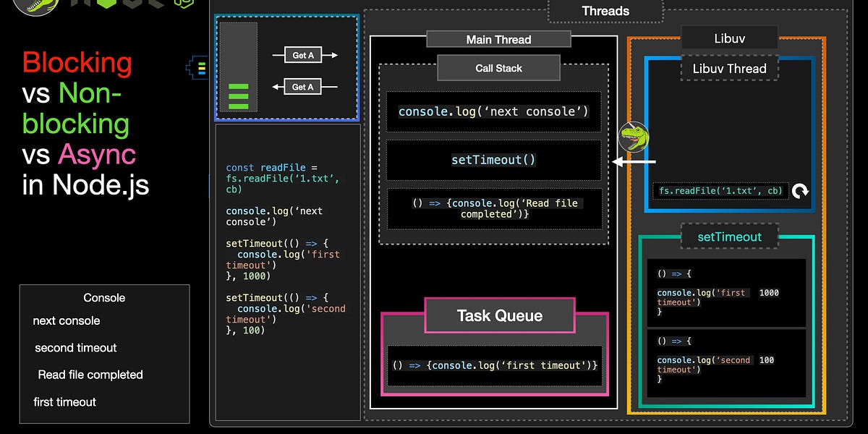Click the dinosaur logo in the top-left corner
Screen dimensions: 868x434
point(35,7)
